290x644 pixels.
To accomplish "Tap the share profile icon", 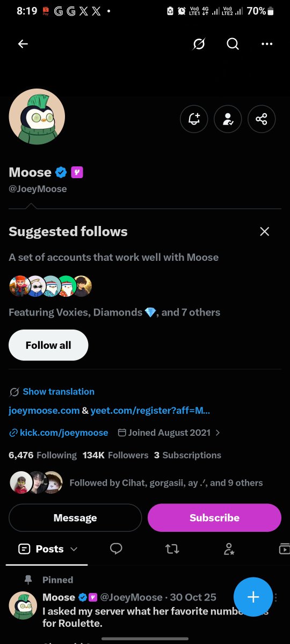I will pos(262,119).
